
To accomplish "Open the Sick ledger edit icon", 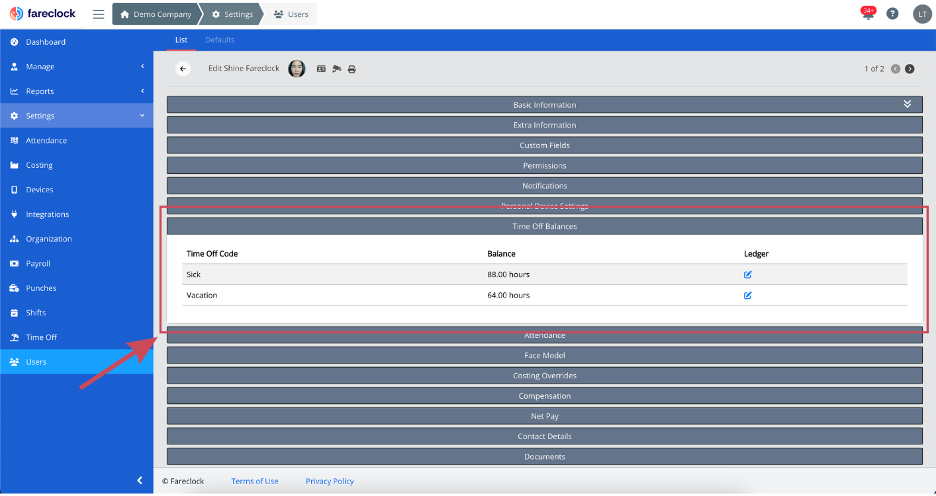I will pyautogui.click(x=747, y=275).
